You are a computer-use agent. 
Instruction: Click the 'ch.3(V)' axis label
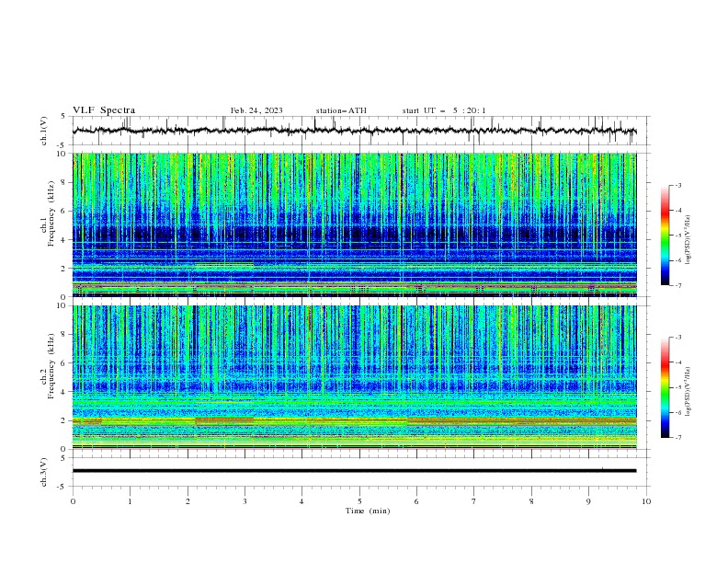44,472
